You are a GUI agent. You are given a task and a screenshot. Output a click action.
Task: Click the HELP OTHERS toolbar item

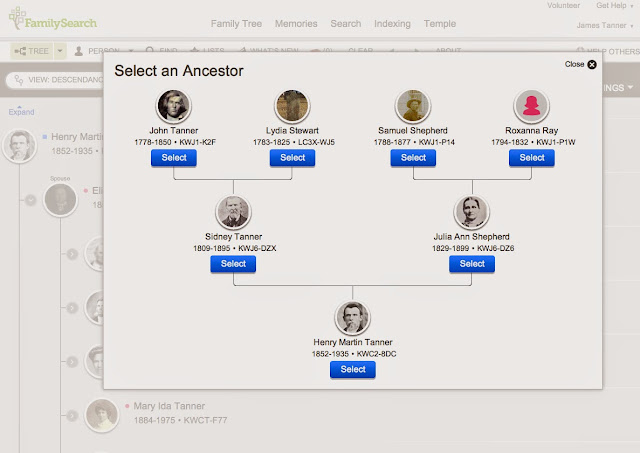pyautogui.click(x=608, y=51)
